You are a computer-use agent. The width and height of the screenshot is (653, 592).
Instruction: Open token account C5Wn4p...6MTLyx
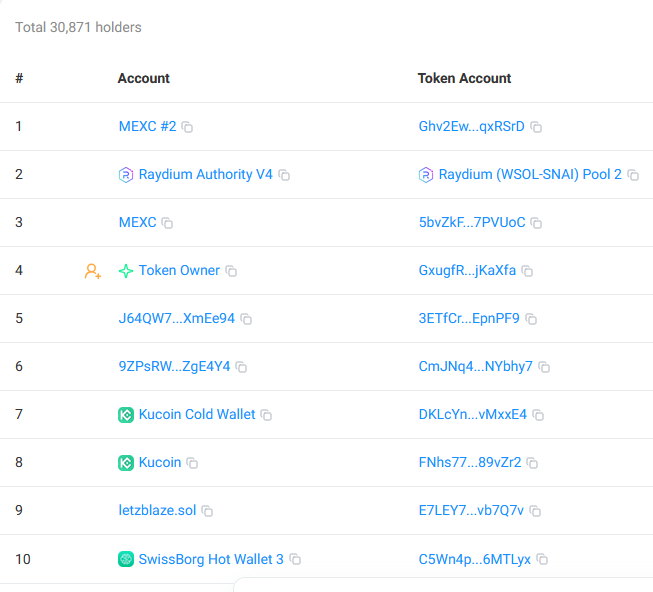(475, 559)
